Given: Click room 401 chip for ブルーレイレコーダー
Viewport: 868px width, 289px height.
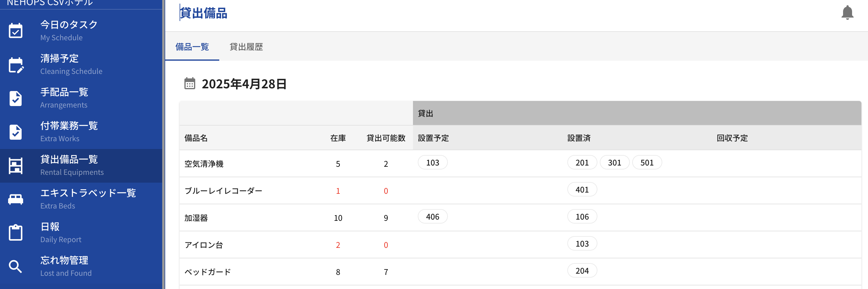Looking at the screenshot, I should point(582,190).
